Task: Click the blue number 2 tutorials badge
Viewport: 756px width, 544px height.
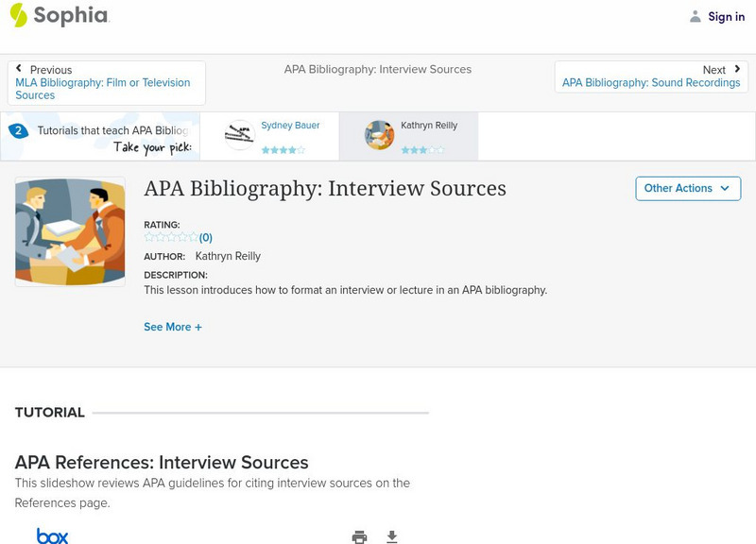Action: tap(17, 131)
